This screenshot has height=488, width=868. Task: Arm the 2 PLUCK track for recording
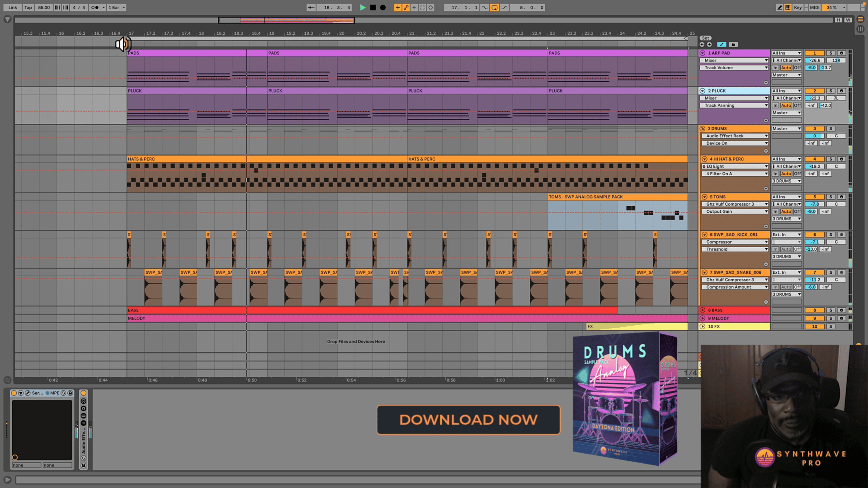point(841,91)
